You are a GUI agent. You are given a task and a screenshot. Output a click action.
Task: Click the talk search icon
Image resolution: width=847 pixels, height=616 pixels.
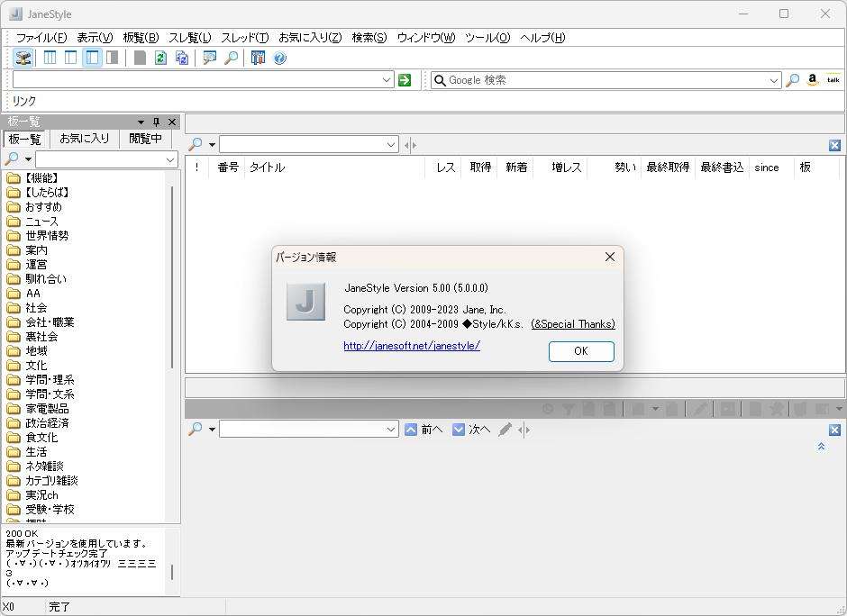click(833, 80)
